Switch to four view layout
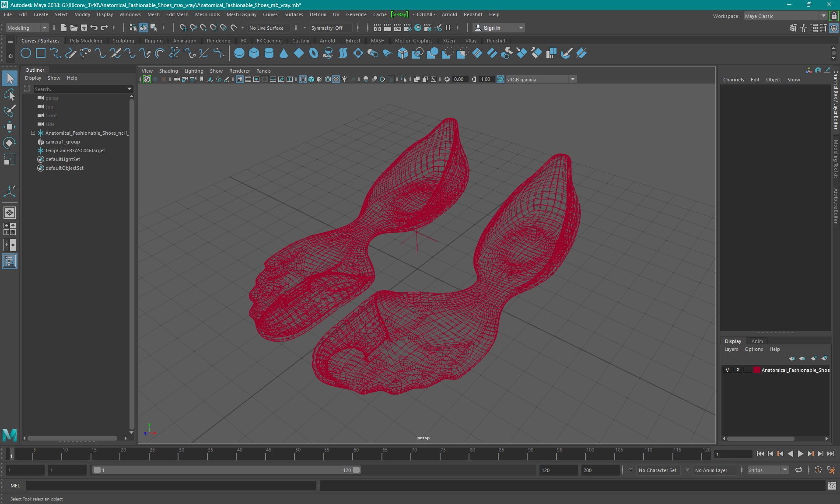 (x=10, y=229)
